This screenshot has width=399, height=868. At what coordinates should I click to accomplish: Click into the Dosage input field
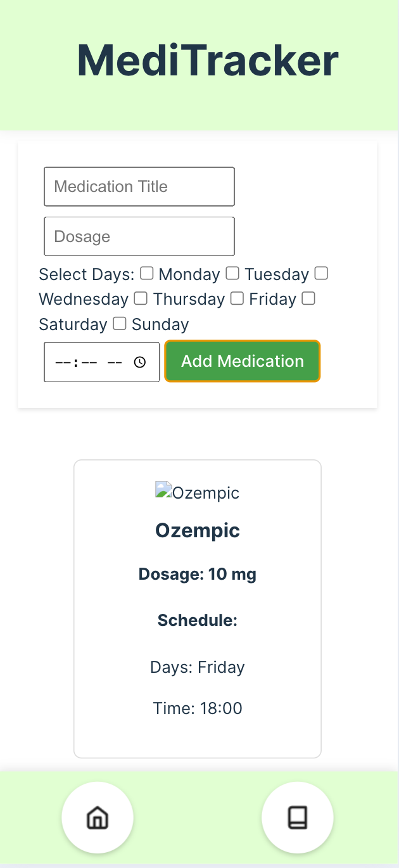click(139, 237)
